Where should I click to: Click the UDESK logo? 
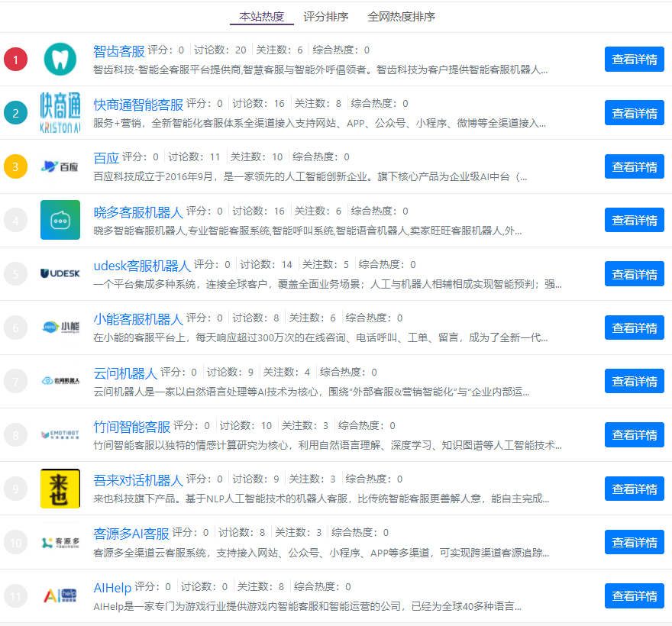click(x=60, y=273)
